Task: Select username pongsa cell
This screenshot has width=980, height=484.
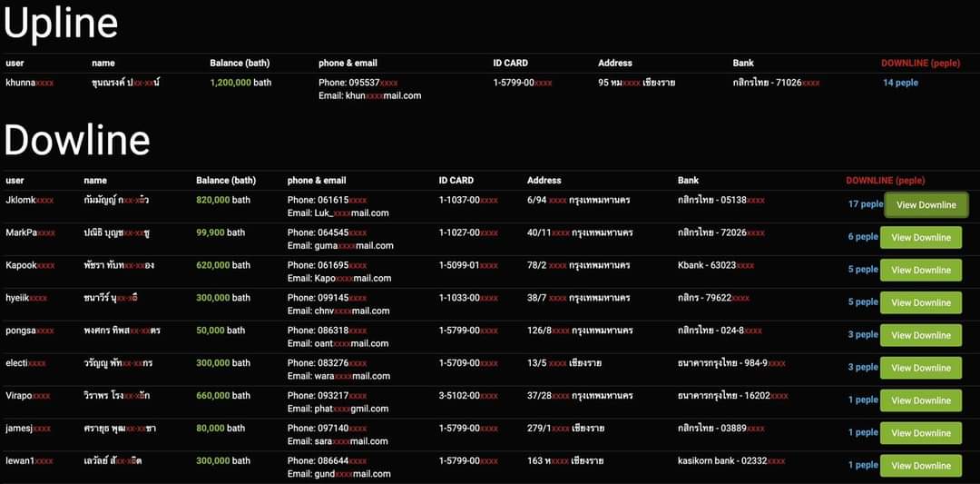Action: pos(29,331)
